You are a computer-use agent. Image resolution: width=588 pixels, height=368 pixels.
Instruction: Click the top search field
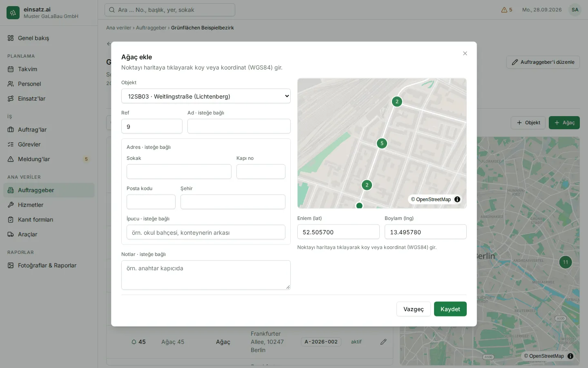tap(170, 10)
